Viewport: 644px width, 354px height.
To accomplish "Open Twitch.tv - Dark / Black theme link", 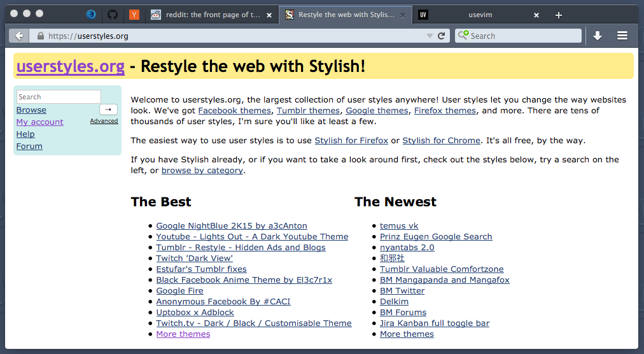I will 254,323.
